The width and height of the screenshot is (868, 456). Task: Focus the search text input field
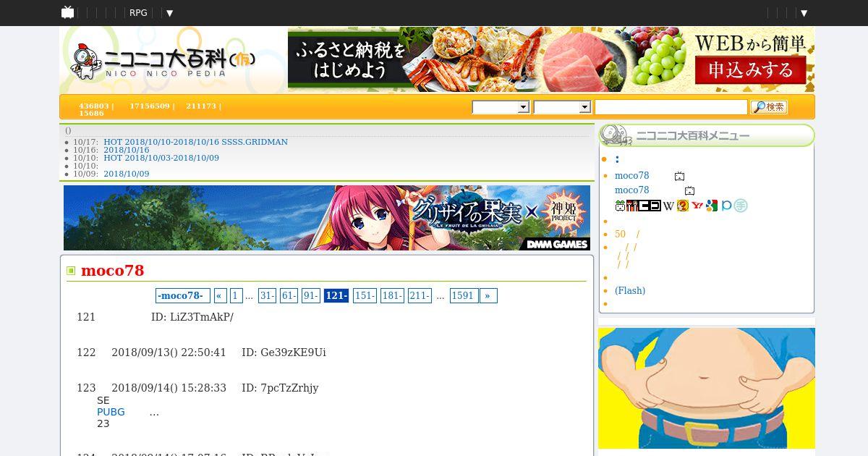click(x=671, y=107)
